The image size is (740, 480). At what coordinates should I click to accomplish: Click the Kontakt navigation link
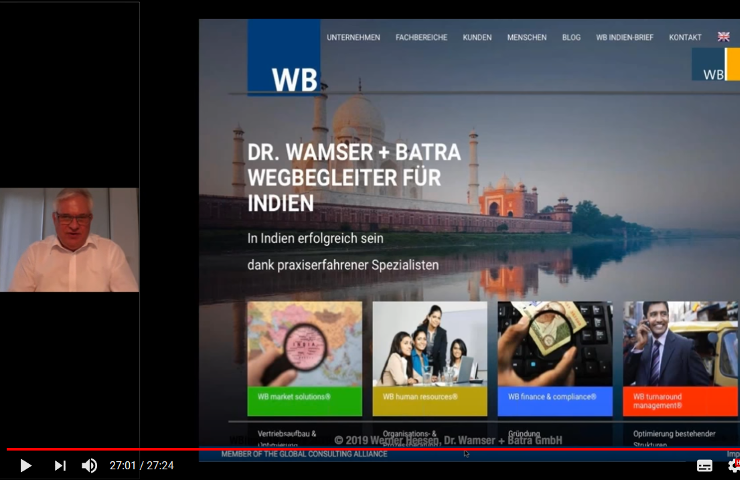pos(685,37)
